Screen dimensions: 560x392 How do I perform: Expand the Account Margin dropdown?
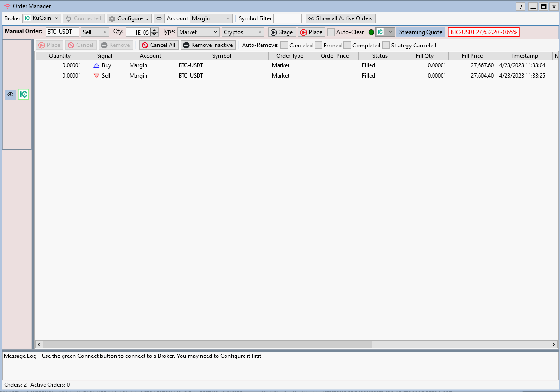(211, 18)
